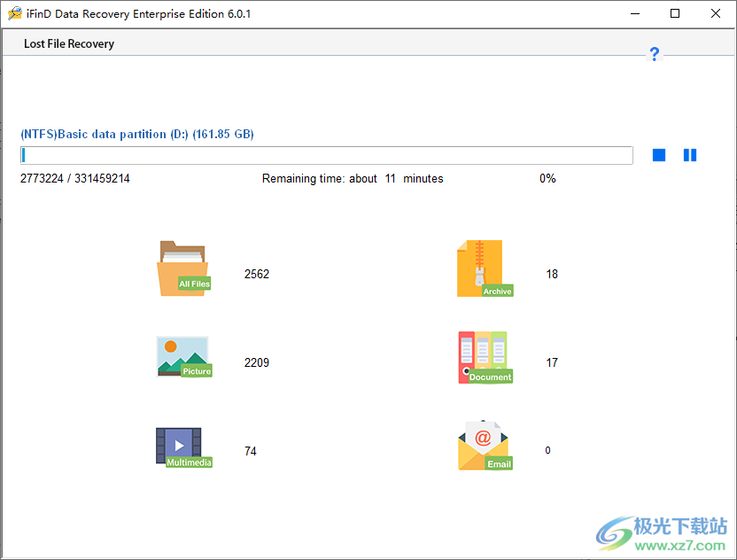This screenshot has width=737, height=560.
Task: Open help via the question mark icon
Action: [655, 53]
